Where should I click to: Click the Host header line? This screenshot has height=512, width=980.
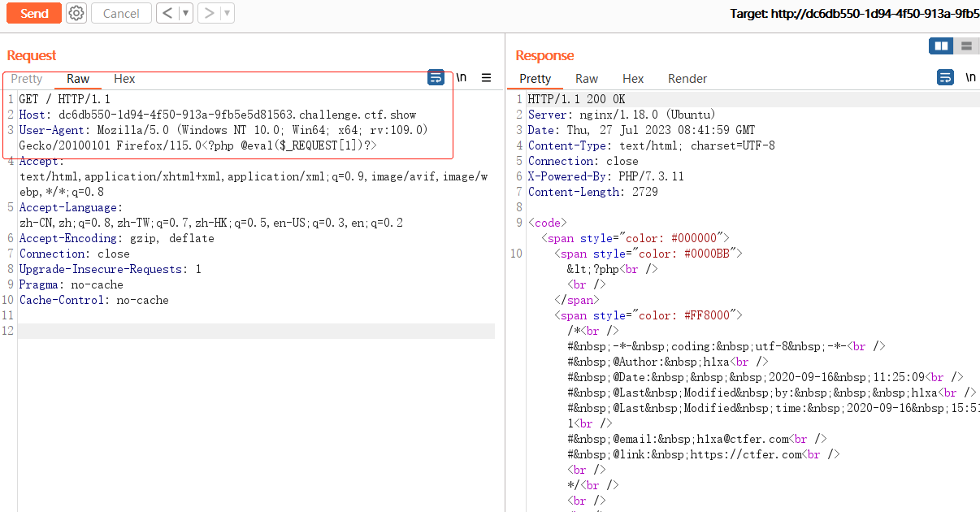[x=218, y=115]
